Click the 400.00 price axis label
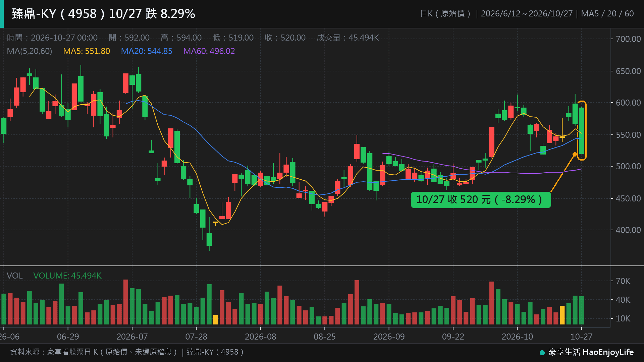 [x=628, y=230]
